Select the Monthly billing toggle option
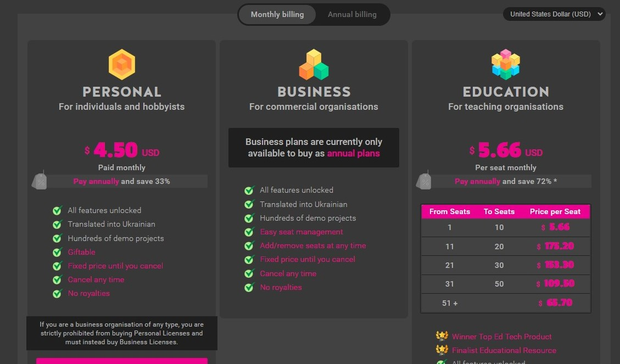The width and height of the screenshot is (620, 364). pyautogui.click(x=277, y=15)
